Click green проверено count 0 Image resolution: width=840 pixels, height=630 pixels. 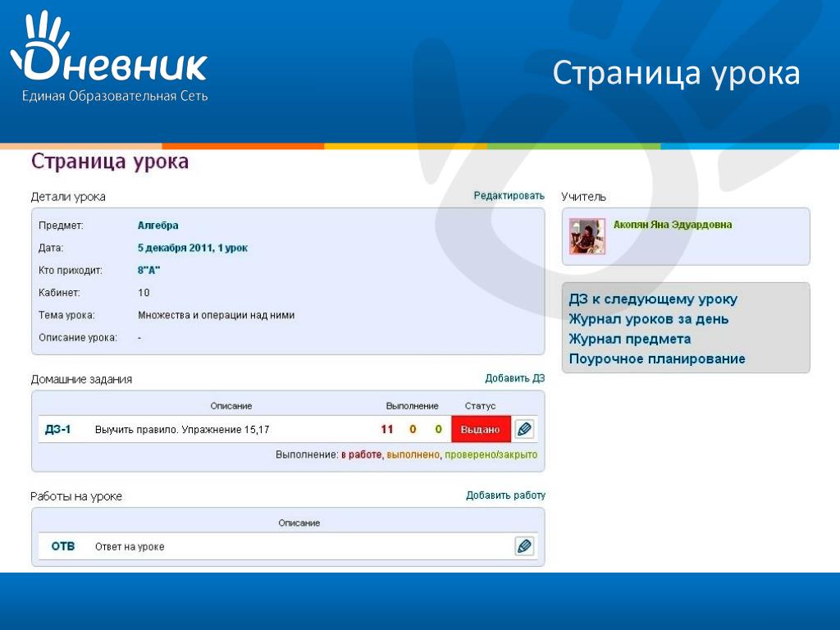(438, 429)
